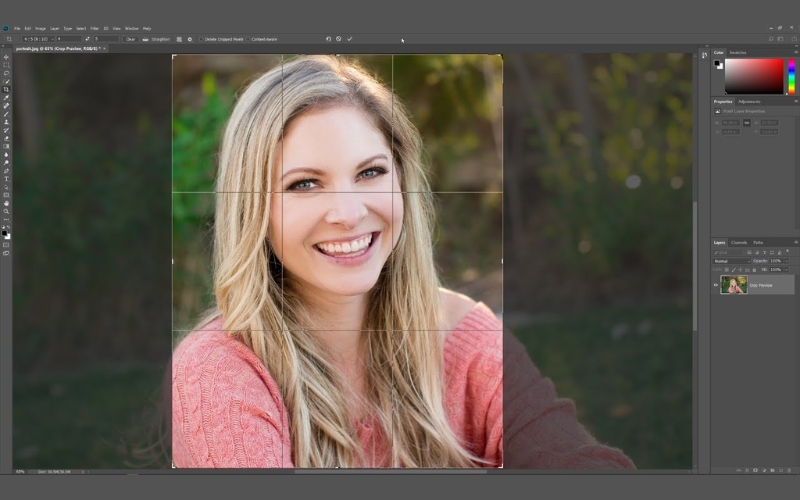Open crop overlay grid options
The height and width of the screenshot is (500, 800).
coord(179,39)
